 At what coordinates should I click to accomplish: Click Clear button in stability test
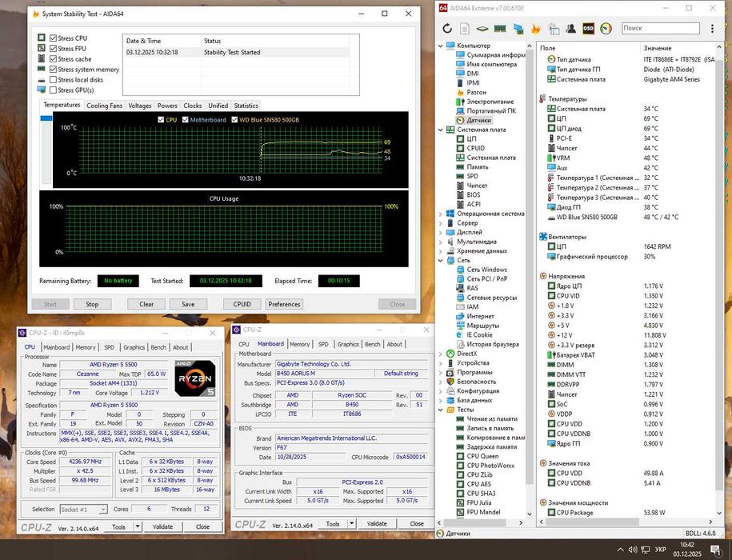tap(146, 304)
